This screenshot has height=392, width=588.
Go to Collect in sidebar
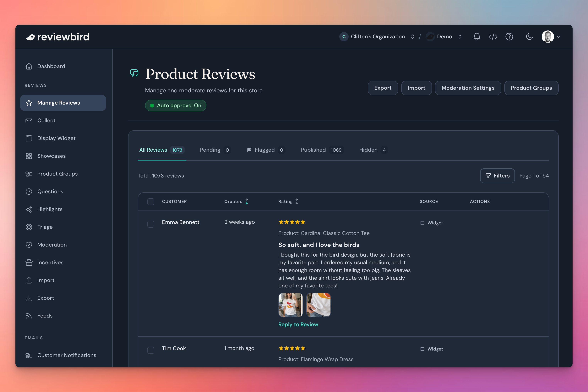[x=63, y=121]
